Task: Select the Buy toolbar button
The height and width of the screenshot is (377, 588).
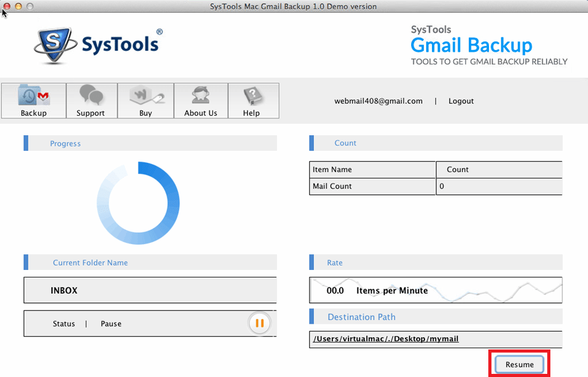Action: coord(145,101)
